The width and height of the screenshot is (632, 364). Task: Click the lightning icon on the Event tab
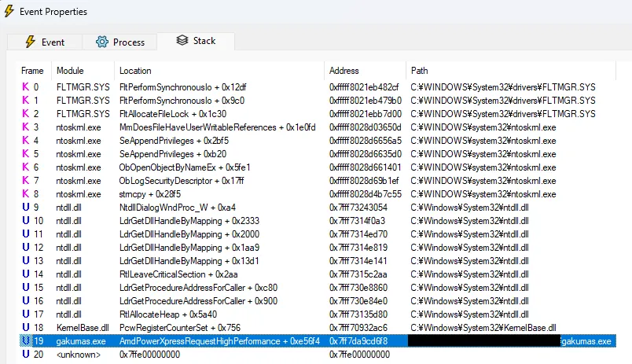point(30,42)
